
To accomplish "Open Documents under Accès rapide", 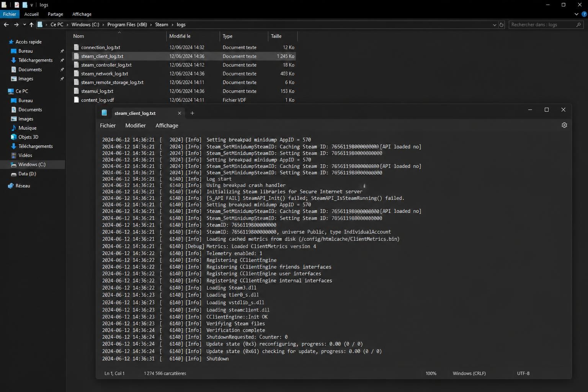I will [30, 69].
